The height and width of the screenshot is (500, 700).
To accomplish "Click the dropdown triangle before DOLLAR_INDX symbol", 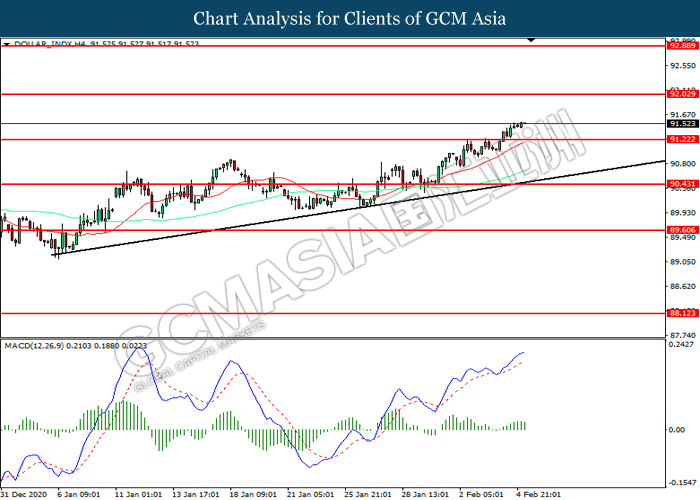I will [x=7, y=44].
